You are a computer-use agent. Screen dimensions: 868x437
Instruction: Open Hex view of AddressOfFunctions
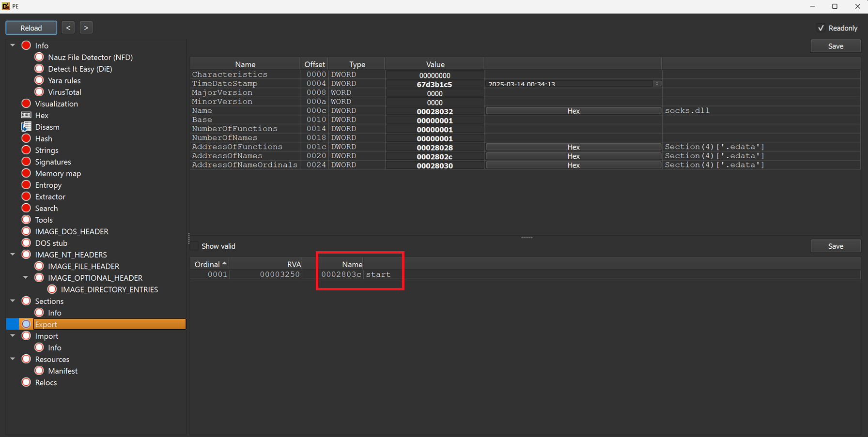pos(573,147)
